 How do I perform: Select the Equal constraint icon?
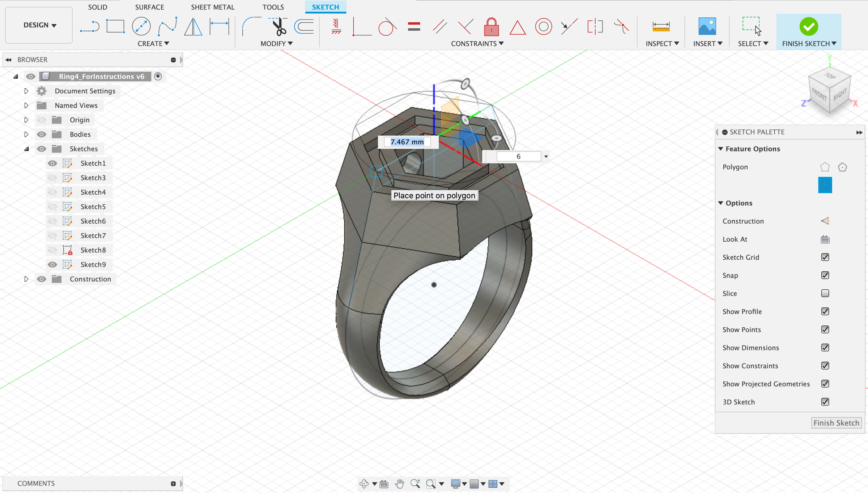pyautogui.click(x=413, y=26)
